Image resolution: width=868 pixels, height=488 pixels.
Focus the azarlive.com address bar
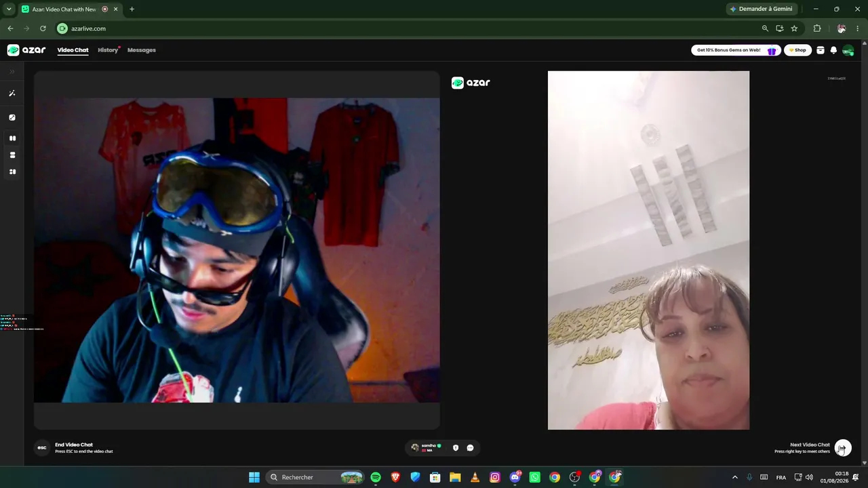[x=407, y=28]
